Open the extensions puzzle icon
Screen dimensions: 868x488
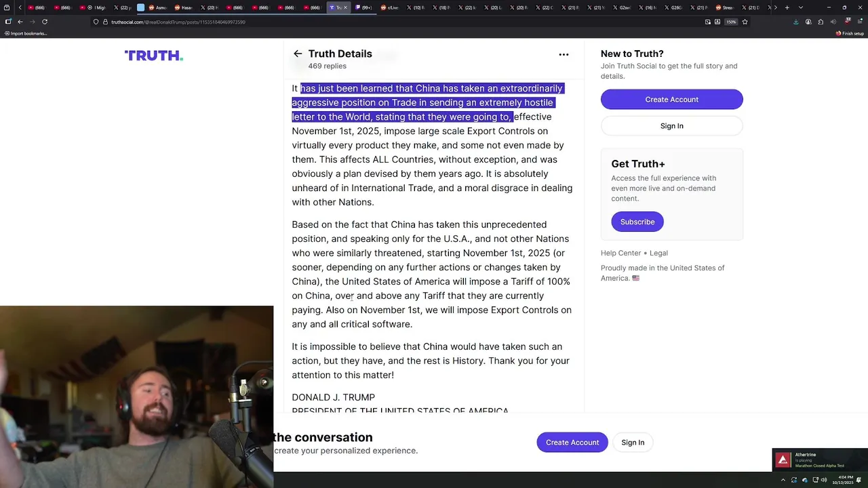point(821,22)
